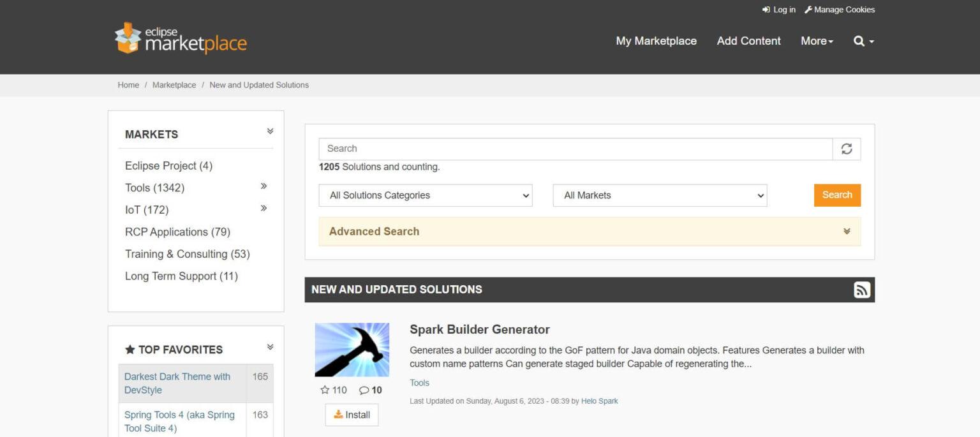Click the Log in link
This screenshot has width=980, height=437.
[779, 10]
